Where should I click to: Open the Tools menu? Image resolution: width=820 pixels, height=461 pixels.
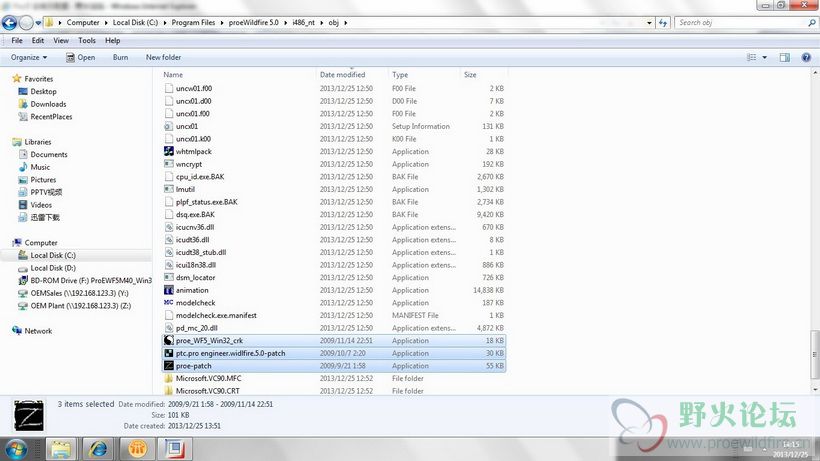87,40
